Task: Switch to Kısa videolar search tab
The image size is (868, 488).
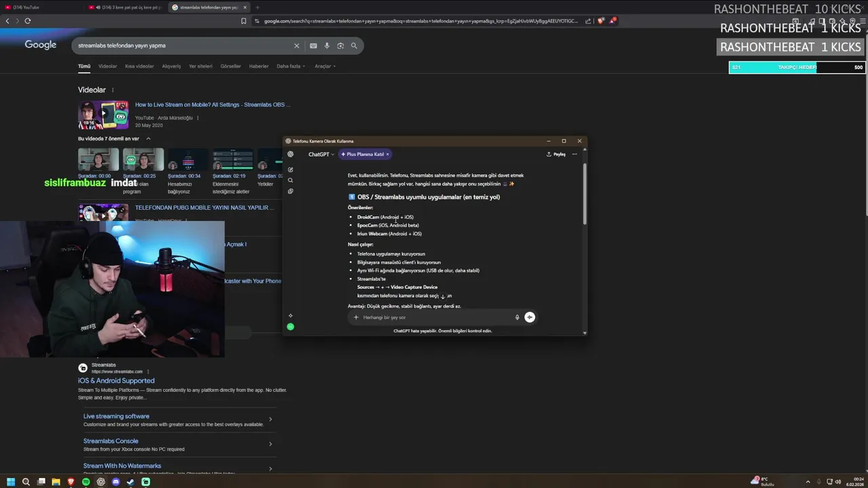Action: click(x=139, y=66)
